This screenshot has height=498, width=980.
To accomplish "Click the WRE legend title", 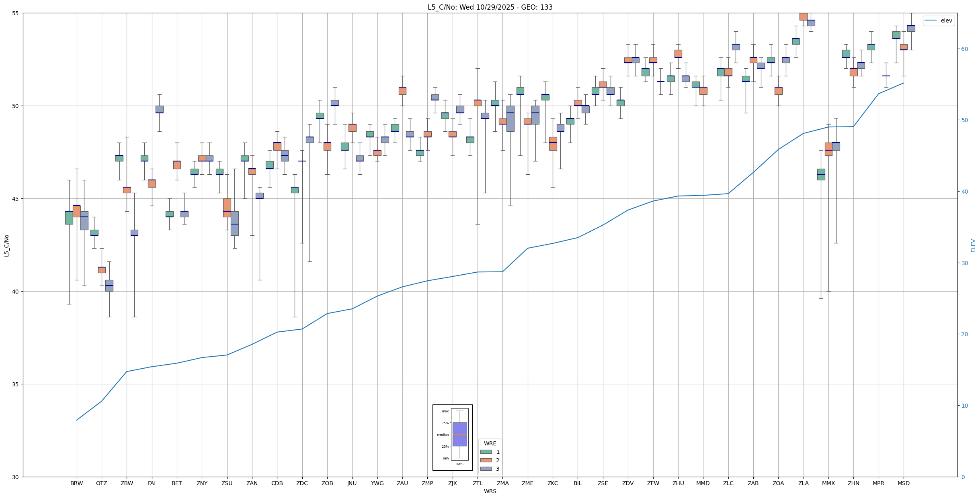I will tap(490, 443).
